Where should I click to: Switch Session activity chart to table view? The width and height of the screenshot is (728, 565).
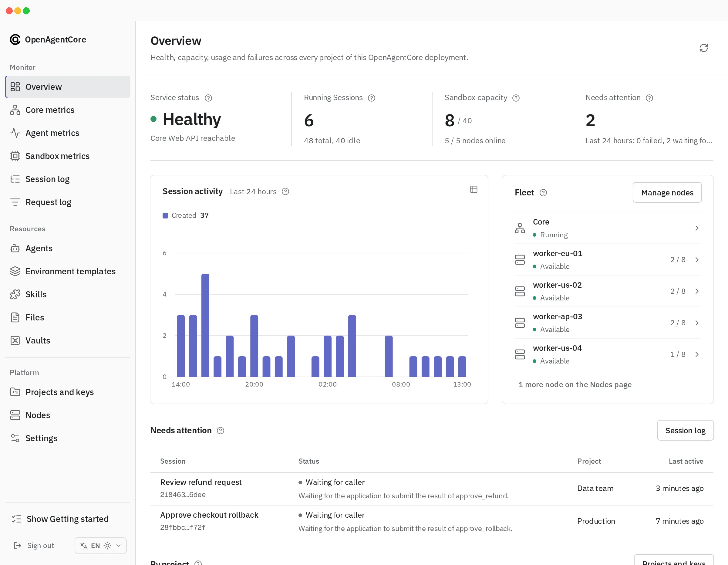point(474,189)
